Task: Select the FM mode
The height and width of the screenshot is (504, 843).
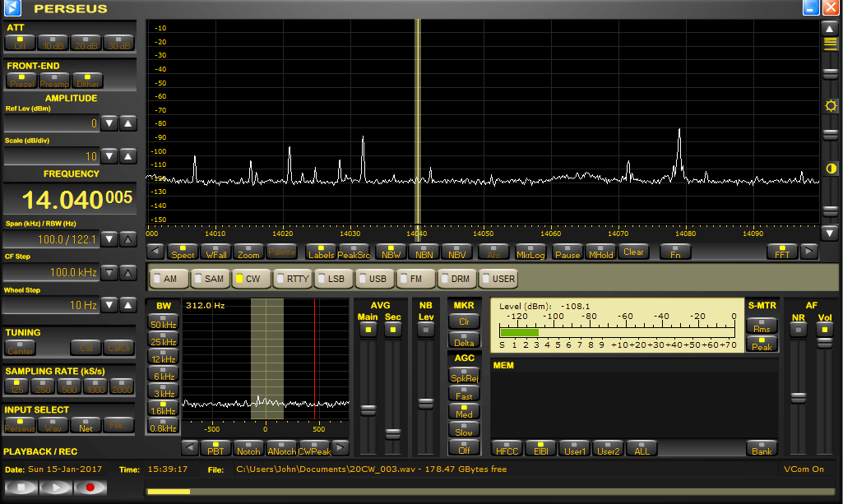Action: tap(416, 279)
